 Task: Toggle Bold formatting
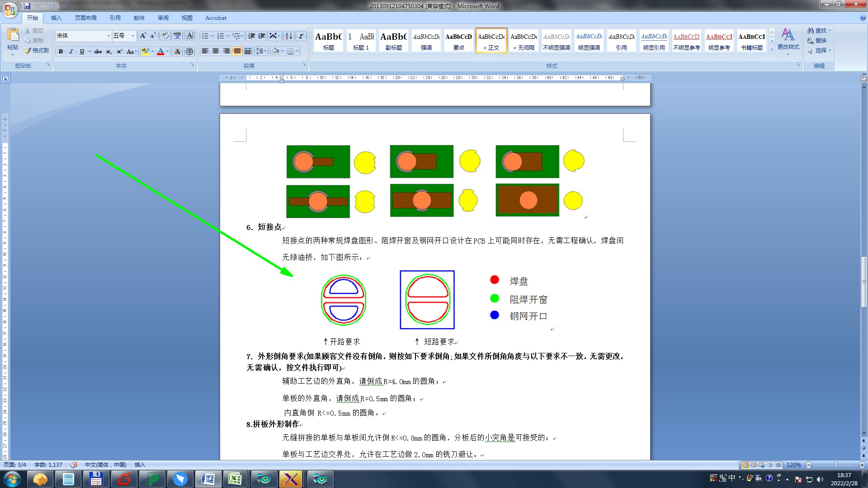(61, 52)
